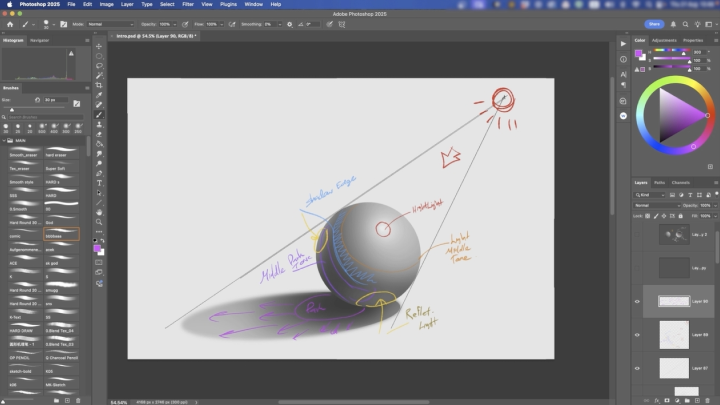Hide Layer 90 using its eye icon
Screen dimensions: 720x405
tap(638, 300)
